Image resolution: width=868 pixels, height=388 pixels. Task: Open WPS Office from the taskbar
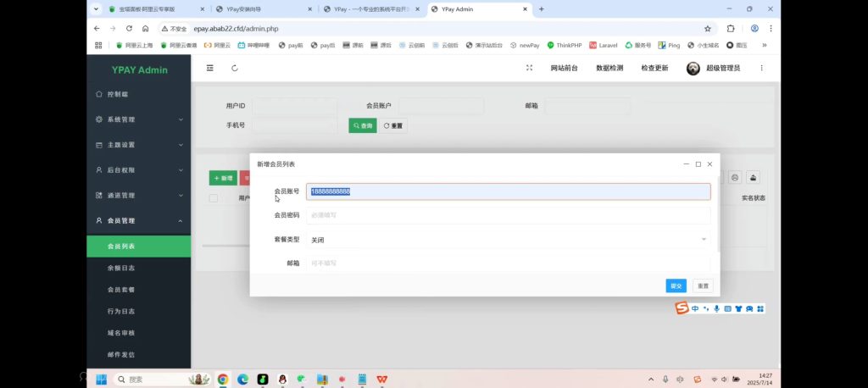(x=382, y=379)
